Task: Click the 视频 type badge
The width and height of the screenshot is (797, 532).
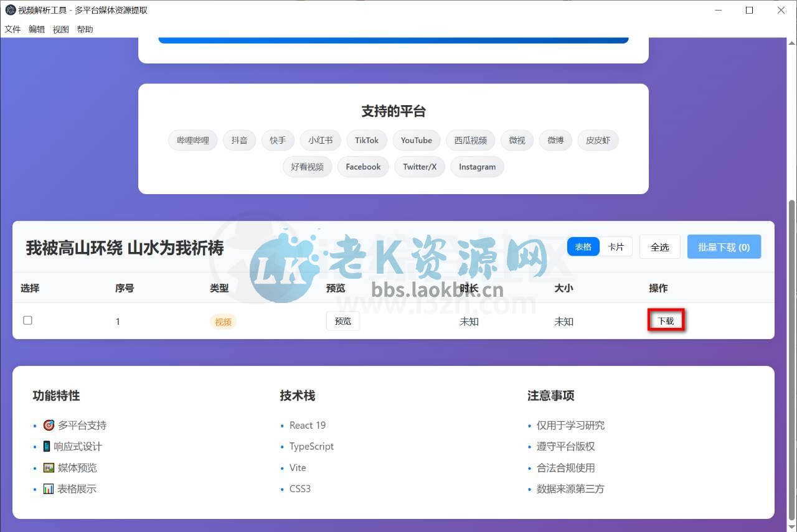Action: [x=223, y=322]
